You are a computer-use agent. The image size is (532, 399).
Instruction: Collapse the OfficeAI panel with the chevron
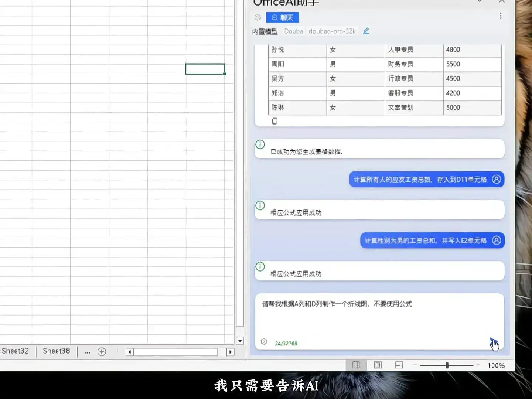click(479, 2)
